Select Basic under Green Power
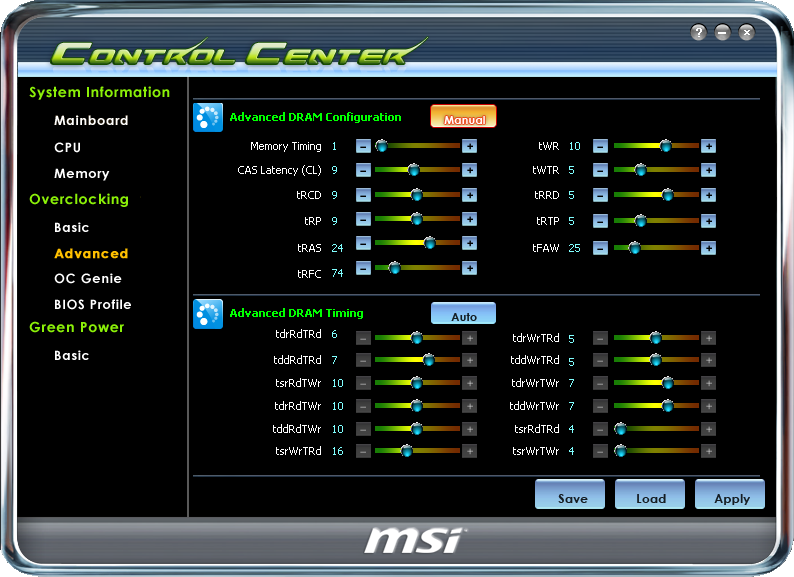Screen dimensions: 794x577 [x=71, y=356]
